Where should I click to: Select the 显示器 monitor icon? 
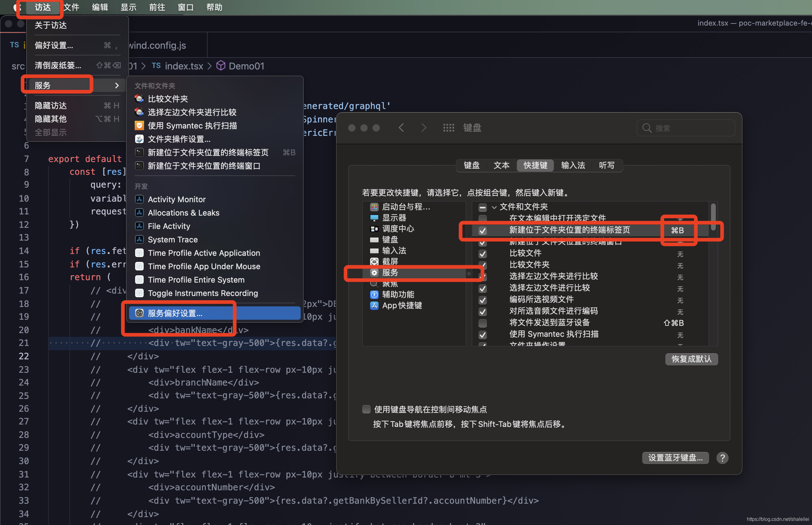coord(374,217)
